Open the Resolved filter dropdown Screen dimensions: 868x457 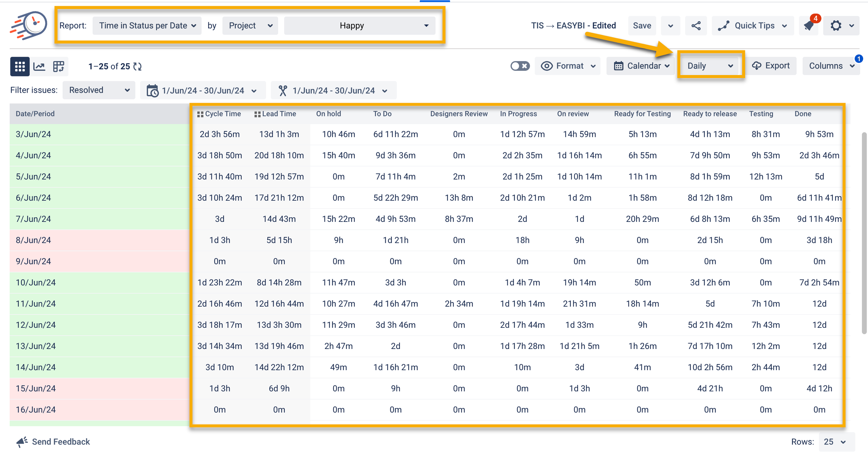tap(99, 90)
